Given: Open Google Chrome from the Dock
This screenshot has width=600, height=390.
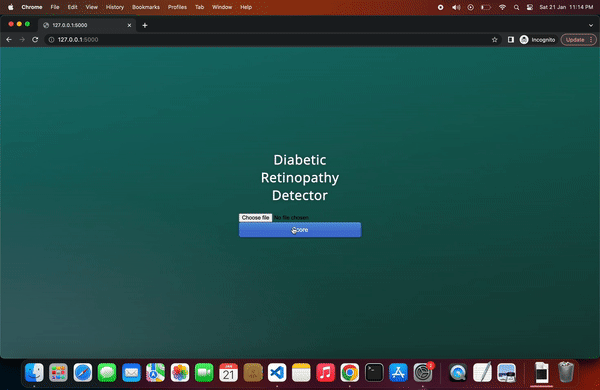Looking at the screenshot, I should tap(350, 372).
